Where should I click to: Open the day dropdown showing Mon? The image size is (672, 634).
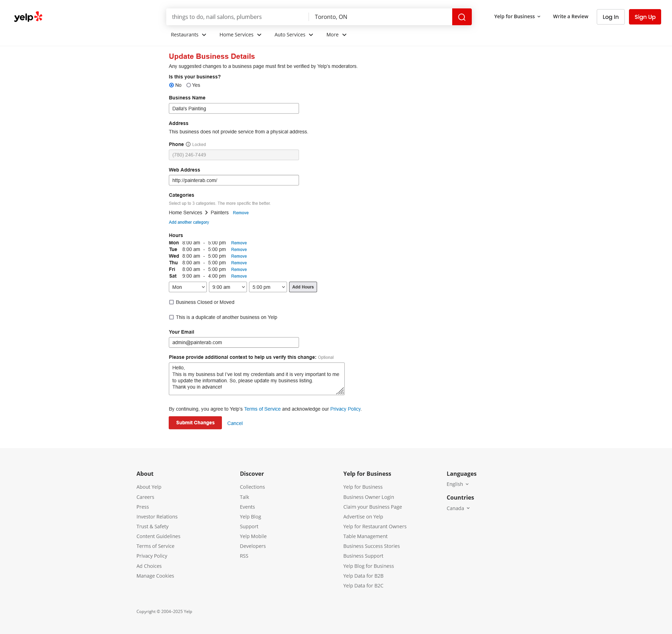[x=188, y=287]
